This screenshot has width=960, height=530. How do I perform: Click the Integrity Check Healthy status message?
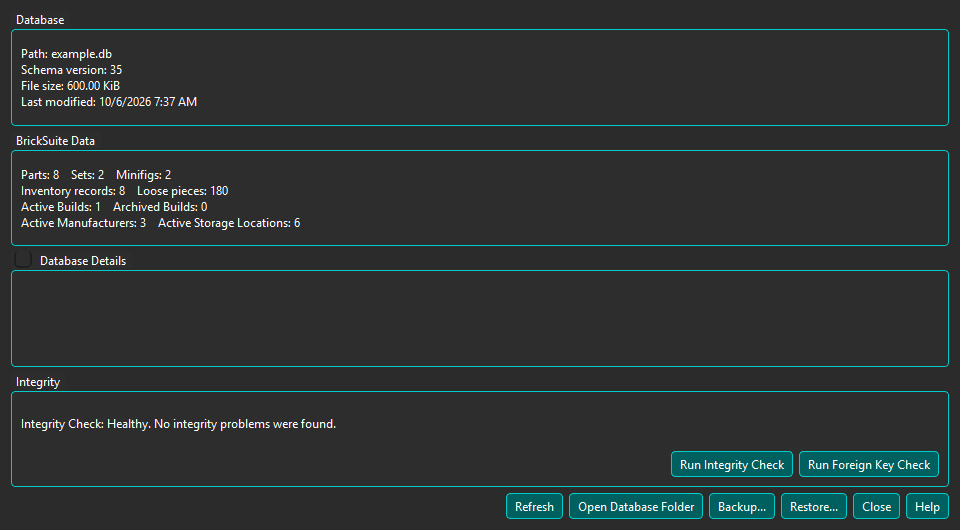pos(178,424)
